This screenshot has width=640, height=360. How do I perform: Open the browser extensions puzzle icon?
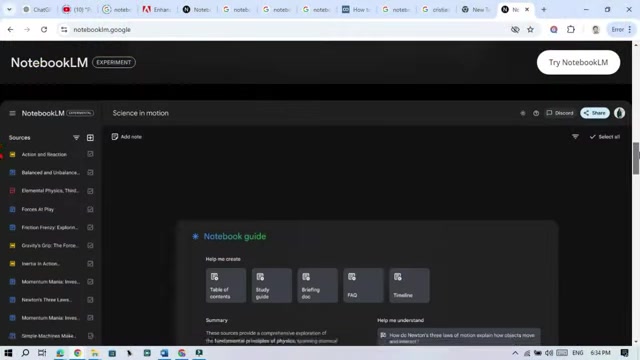(571, 29)
